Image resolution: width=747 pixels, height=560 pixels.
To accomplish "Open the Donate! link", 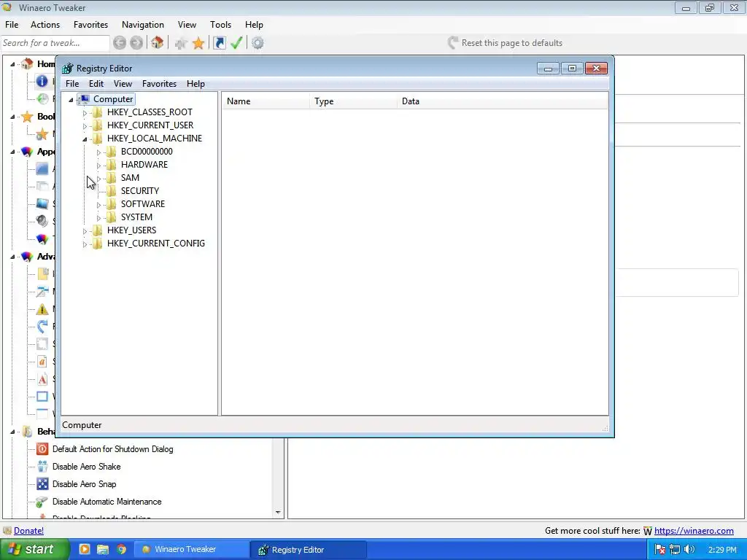I will [x=28, y=531].
